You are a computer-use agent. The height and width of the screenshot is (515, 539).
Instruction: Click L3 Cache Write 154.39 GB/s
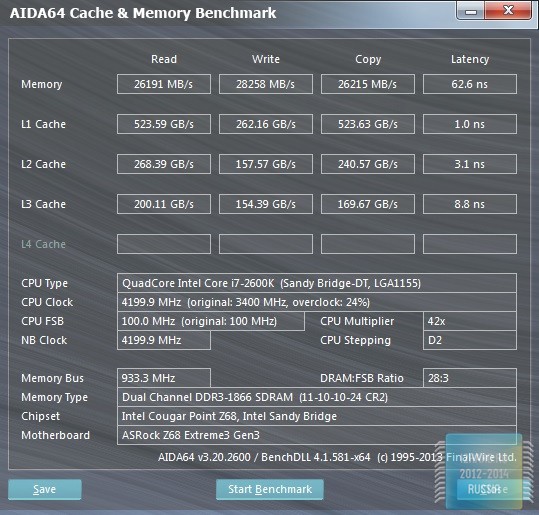pos(266,204)
